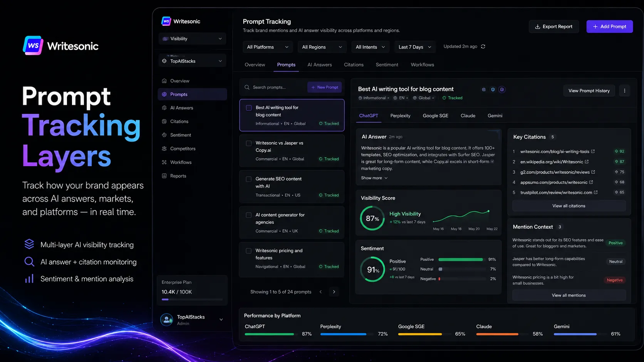Open external link icon for appsumo.com citation

pos(591,182)
